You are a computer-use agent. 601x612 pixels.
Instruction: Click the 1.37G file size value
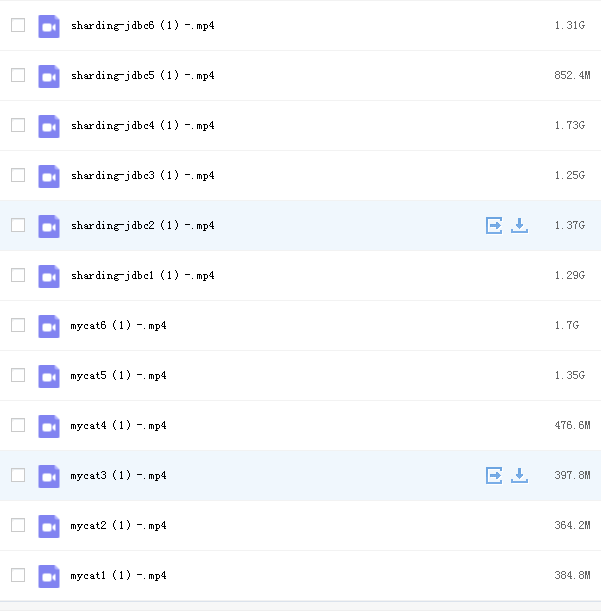[570, 225]
